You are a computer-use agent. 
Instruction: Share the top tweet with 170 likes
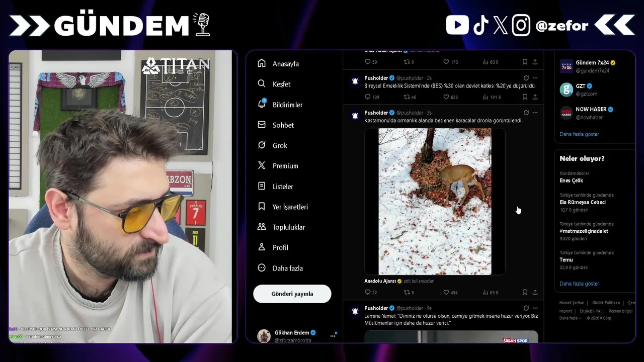click(x=535, y=62)
